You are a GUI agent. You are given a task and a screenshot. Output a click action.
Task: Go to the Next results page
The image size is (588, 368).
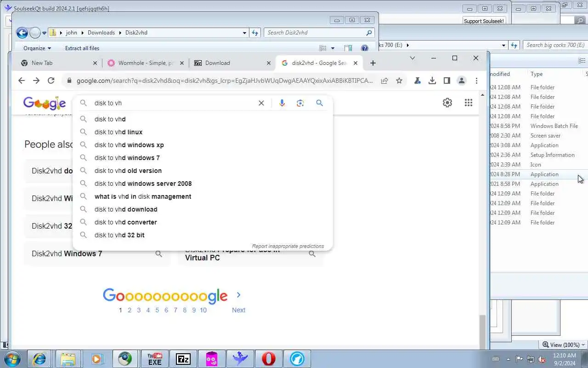238,310
